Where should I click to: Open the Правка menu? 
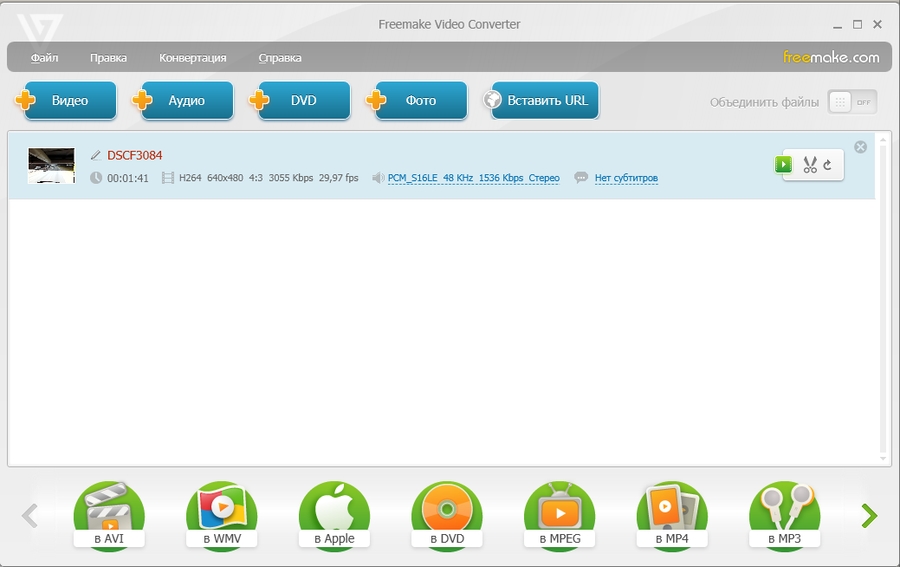click(x=108, y=58)
